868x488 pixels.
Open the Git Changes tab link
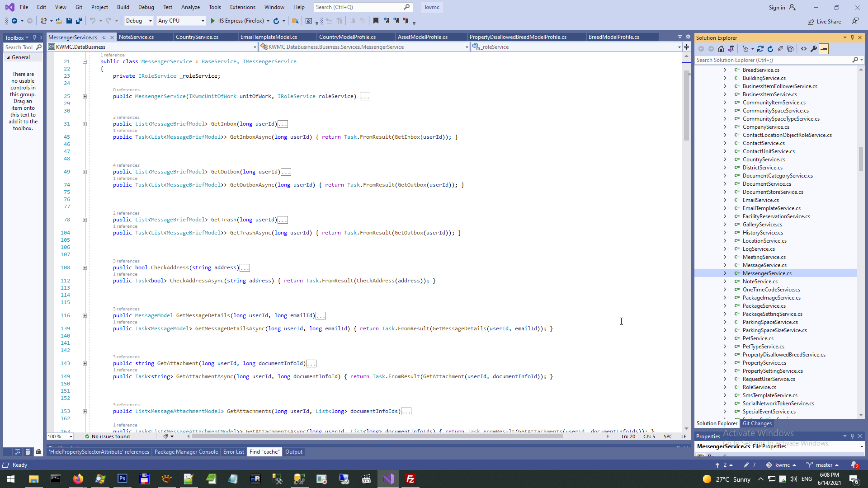click(x=757, y=423)
